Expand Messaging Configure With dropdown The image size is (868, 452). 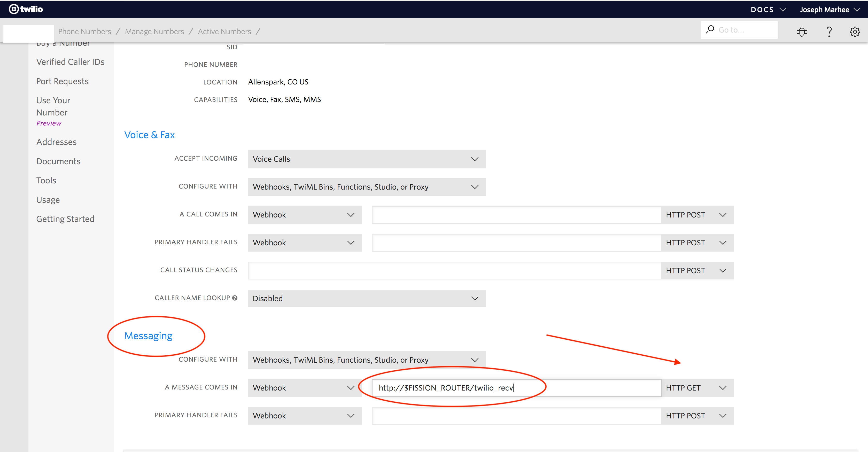click(x=367, y=360)
